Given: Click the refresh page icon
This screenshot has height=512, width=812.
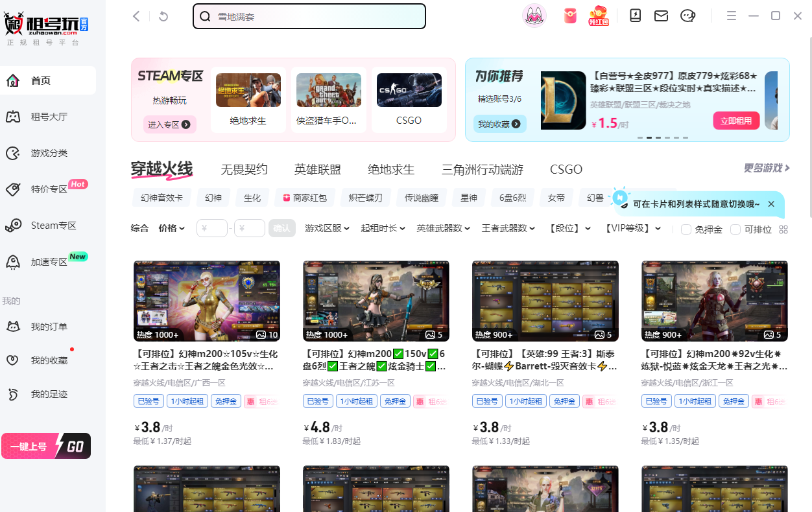Looking at the screenshot, I should pyautogui.click(x=163, y=16).
